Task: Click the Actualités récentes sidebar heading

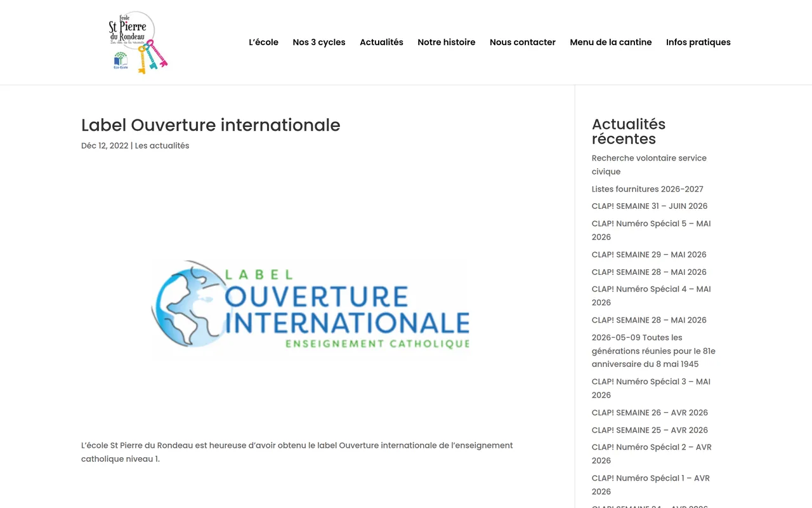Action: 629,131
